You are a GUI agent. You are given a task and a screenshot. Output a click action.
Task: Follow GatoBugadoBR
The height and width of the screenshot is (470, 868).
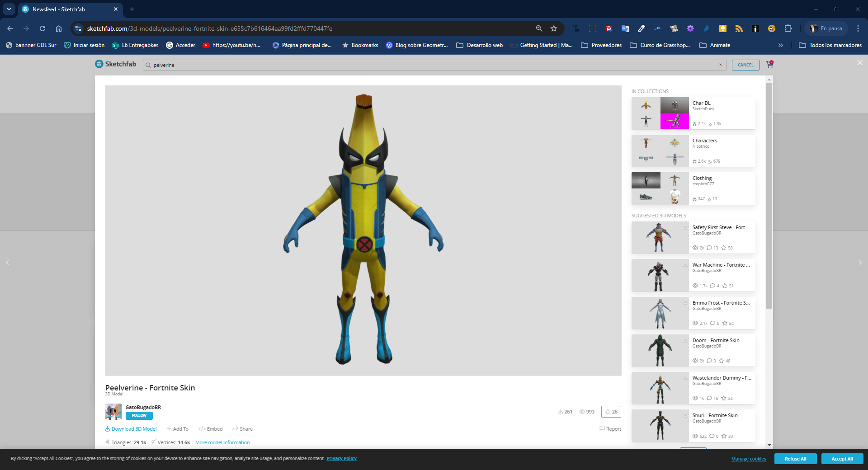139,415
